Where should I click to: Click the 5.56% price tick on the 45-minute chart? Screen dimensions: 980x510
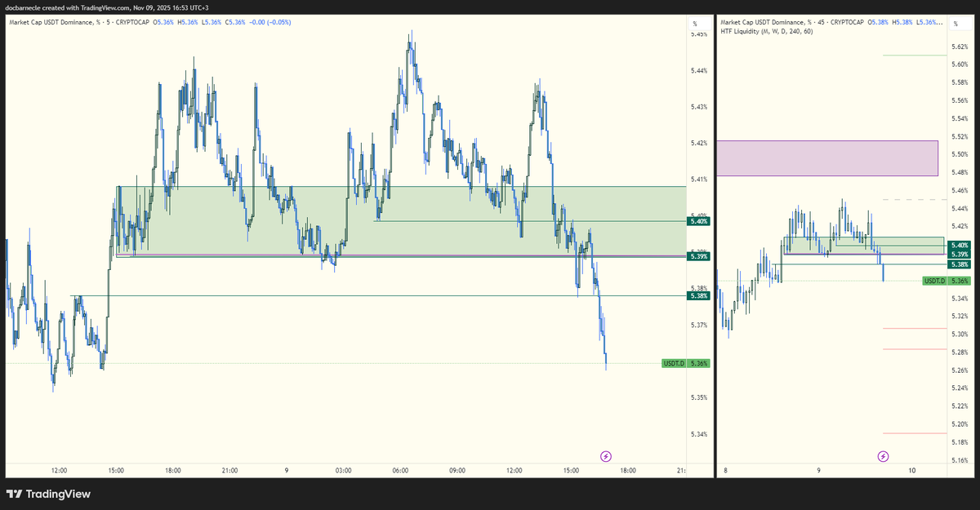point(960,100)
